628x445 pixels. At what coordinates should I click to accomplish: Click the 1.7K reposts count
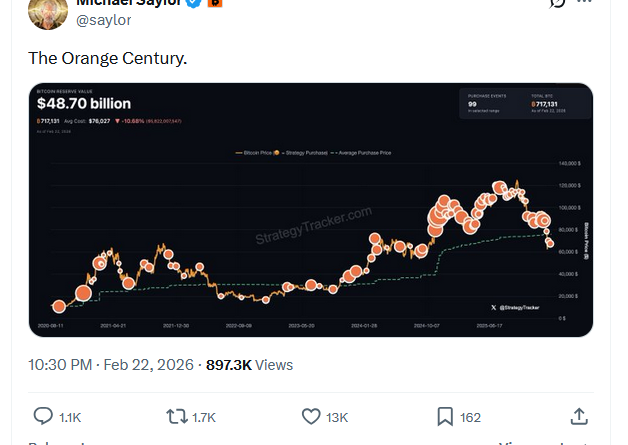(x=204, y=416)
